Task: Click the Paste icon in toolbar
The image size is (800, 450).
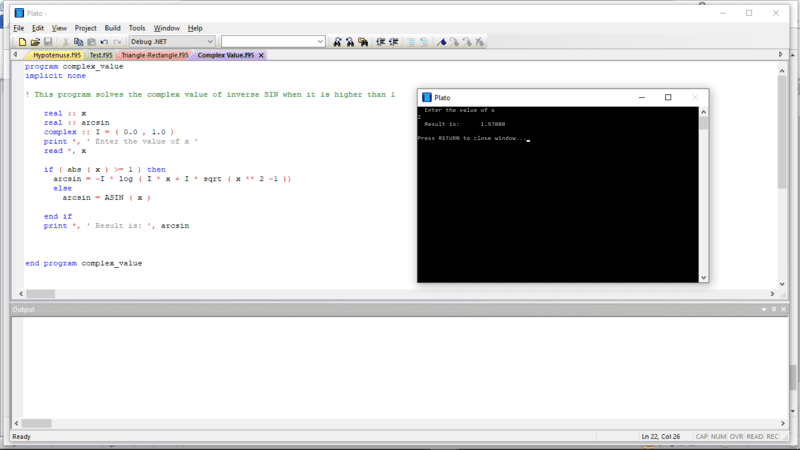Action: point(91,42)
